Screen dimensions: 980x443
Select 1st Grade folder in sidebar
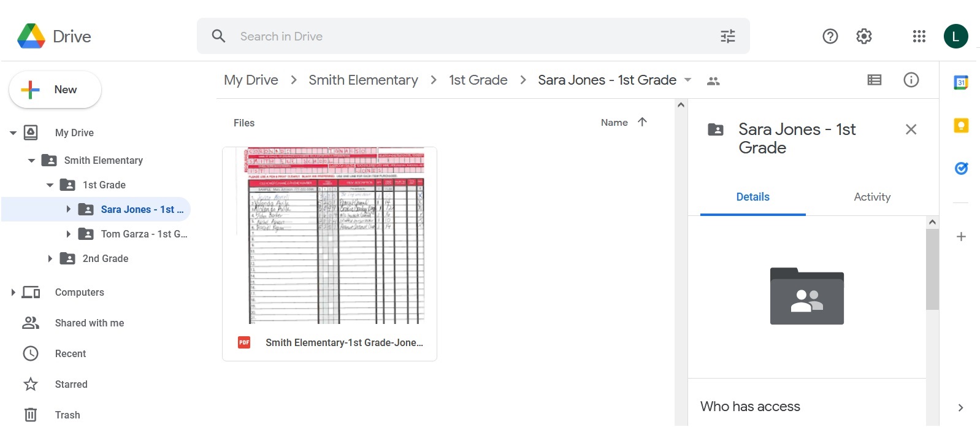[104, 185]
